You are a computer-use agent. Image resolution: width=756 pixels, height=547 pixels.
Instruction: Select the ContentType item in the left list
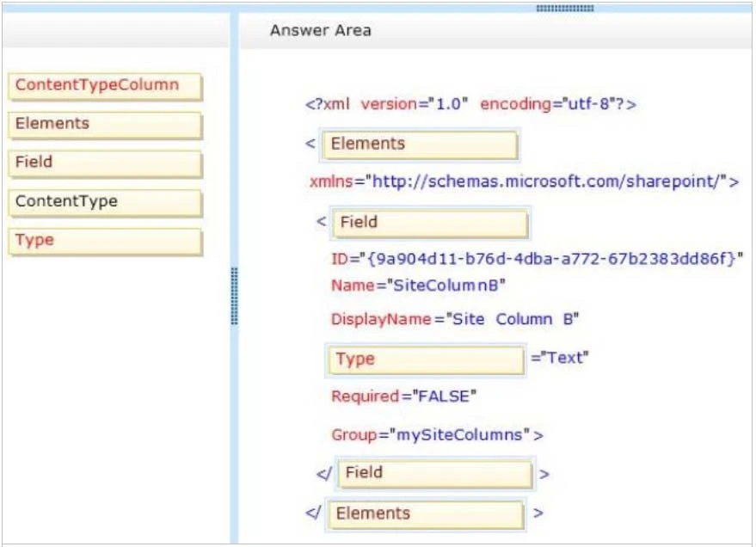[x=105, y=203]
